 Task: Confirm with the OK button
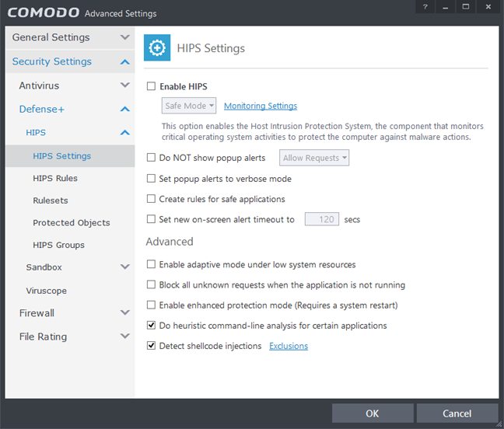pyautogui.click(x=373, y=413)
